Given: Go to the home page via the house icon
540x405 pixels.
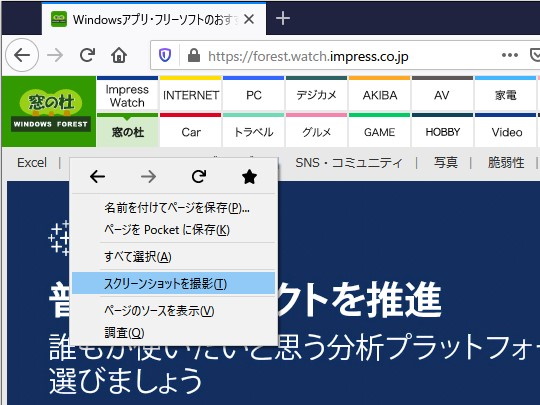Looking at the screenshot, I should pyautogui.click(x=119, y=55).
